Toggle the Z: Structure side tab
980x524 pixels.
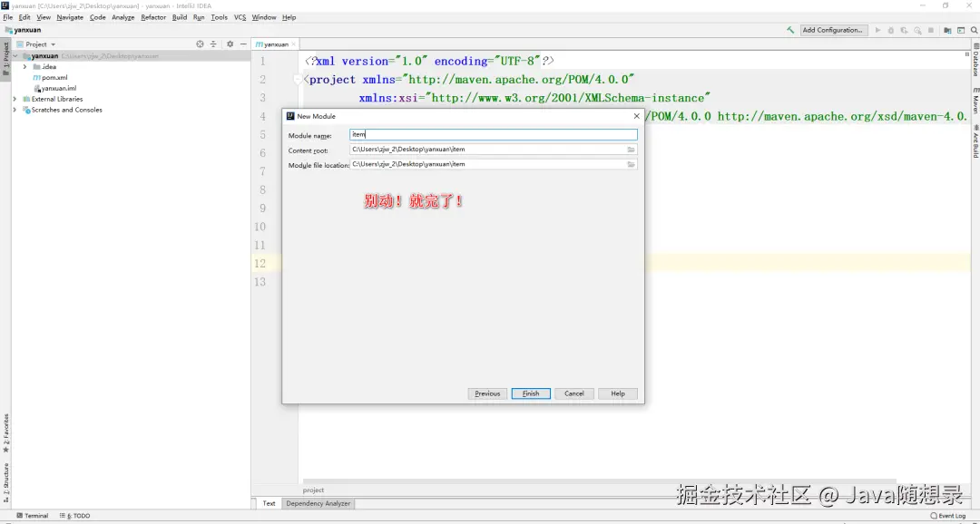click(x=5, y=483)
